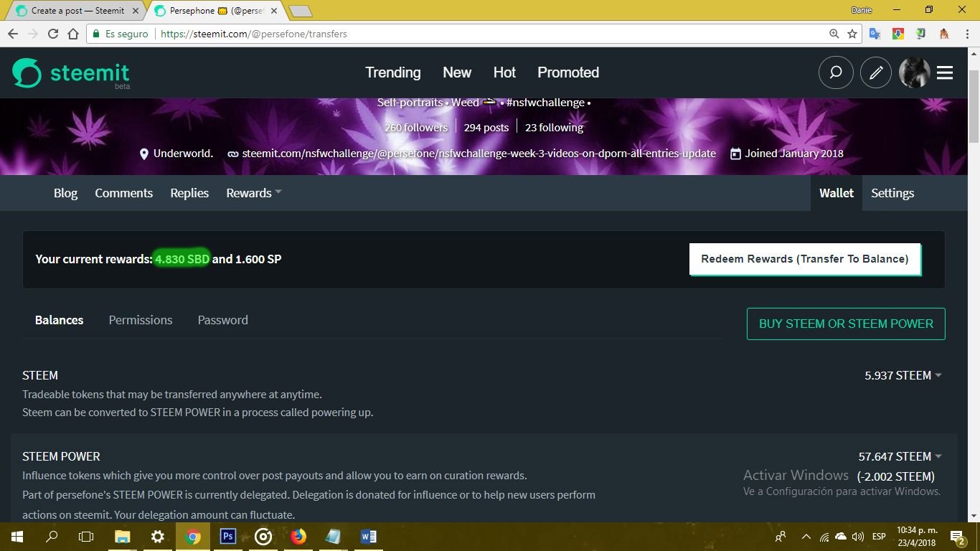Expand the Rewards dropdown
Screen dimensions: 980x551
click(x=254, y=193)
